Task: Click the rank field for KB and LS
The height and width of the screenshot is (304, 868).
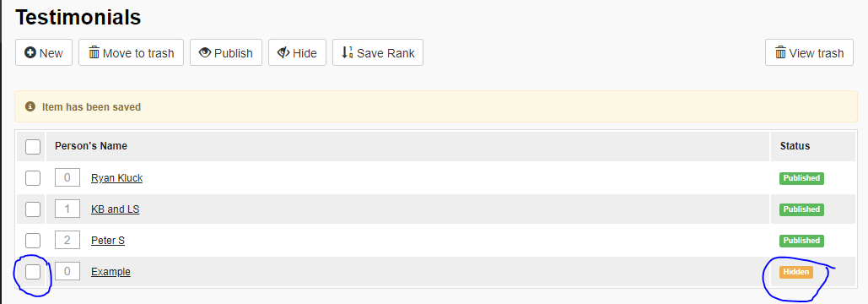Action: [x=67, y=209]
